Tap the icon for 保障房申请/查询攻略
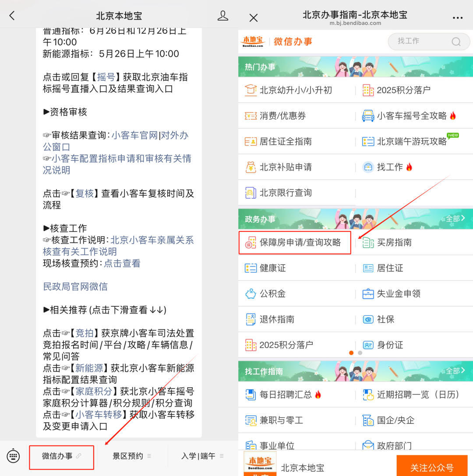 251,242
